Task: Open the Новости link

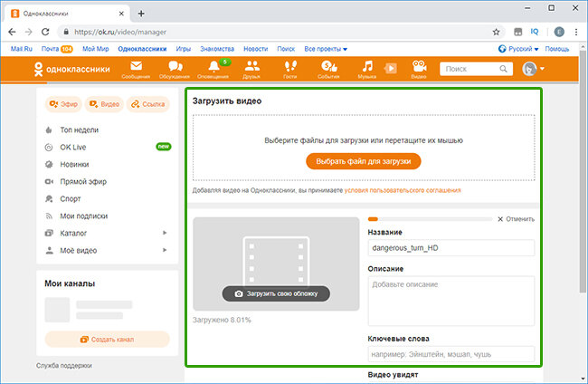Action: [256, 49]
